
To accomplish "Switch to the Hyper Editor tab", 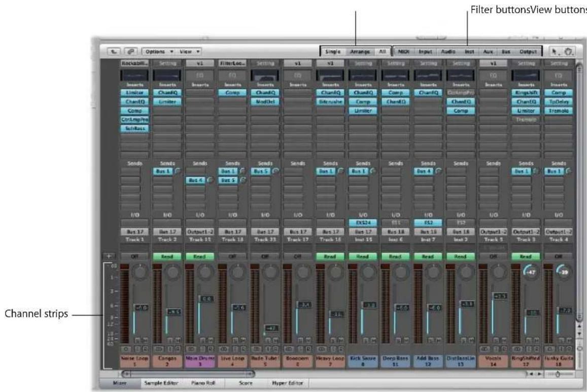I will tap(288, 383).
